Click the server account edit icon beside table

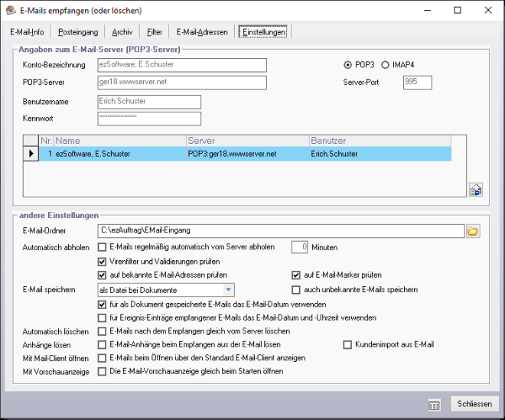(x=474, y=190)
